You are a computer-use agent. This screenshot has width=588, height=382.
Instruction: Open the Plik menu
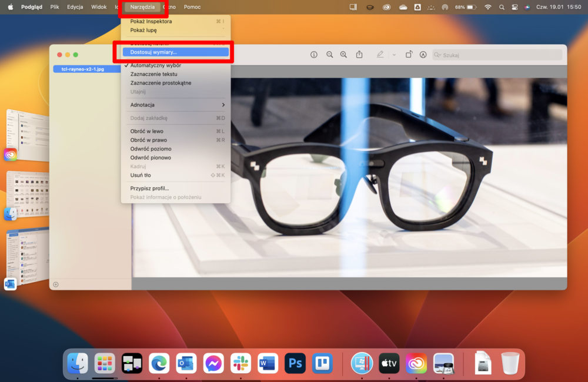click(x=54, y=6)
